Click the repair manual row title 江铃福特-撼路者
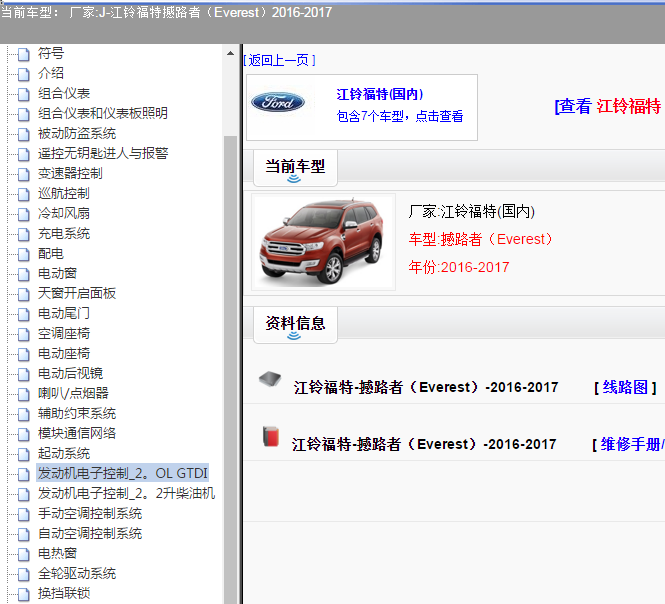Viewport: 665px width, 604px height. click(x=424, y=444)
